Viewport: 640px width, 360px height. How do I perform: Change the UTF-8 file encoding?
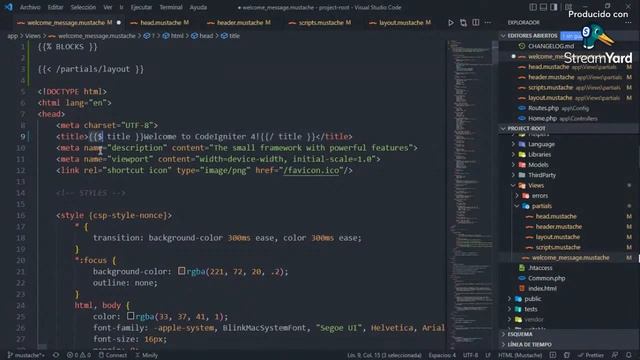[x=470, y=355]
